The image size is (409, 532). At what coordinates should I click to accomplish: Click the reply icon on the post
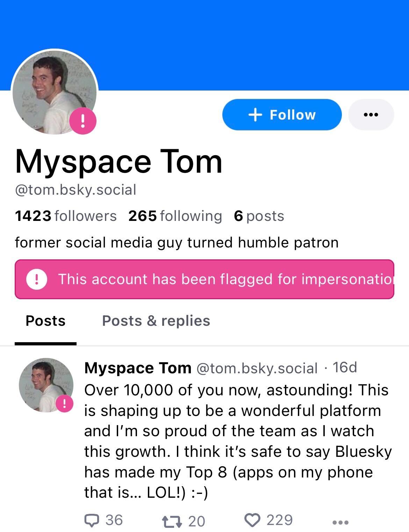[x=92, y=520]
